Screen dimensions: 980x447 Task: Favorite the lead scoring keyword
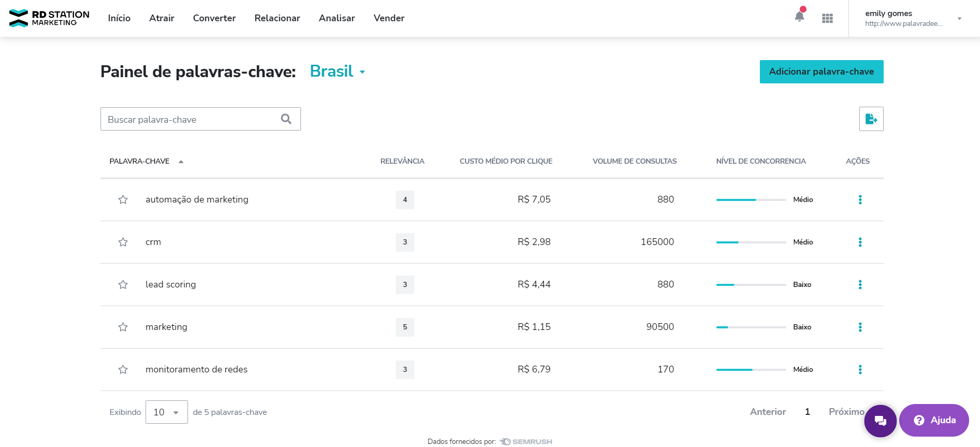click(123, 284)
